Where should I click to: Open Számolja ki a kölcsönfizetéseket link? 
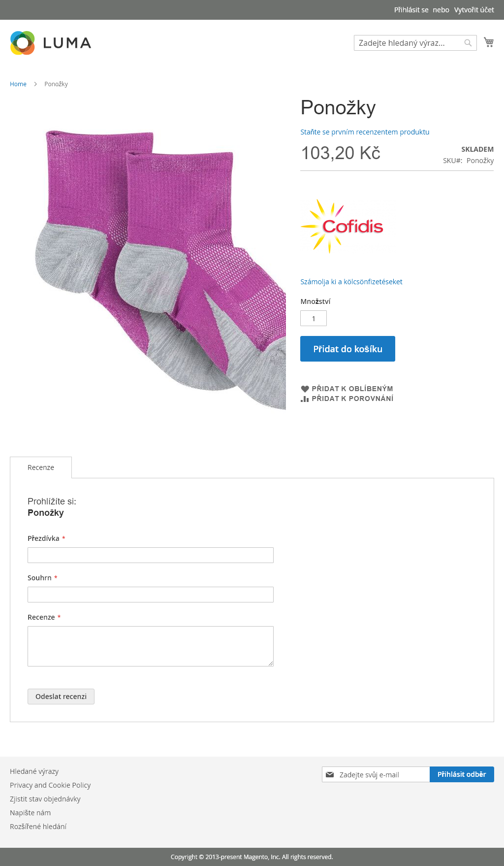(x=351, y=282)
